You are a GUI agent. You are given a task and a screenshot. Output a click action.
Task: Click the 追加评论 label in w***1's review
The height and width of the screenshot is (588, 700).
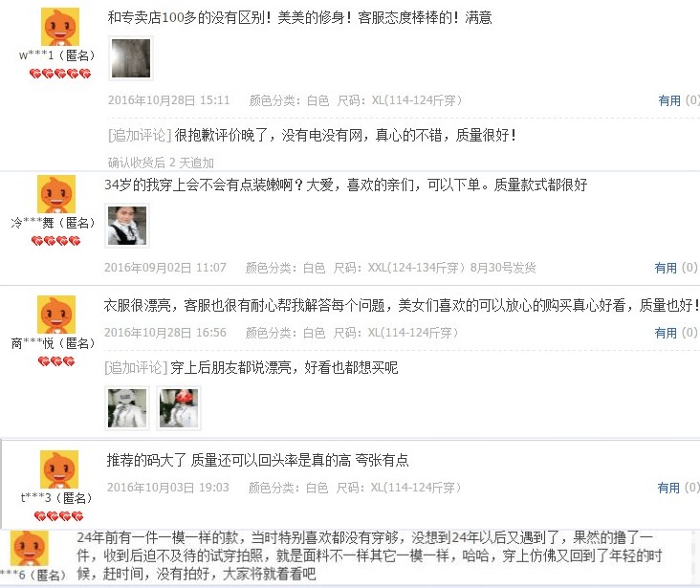(x=140, y=135)
